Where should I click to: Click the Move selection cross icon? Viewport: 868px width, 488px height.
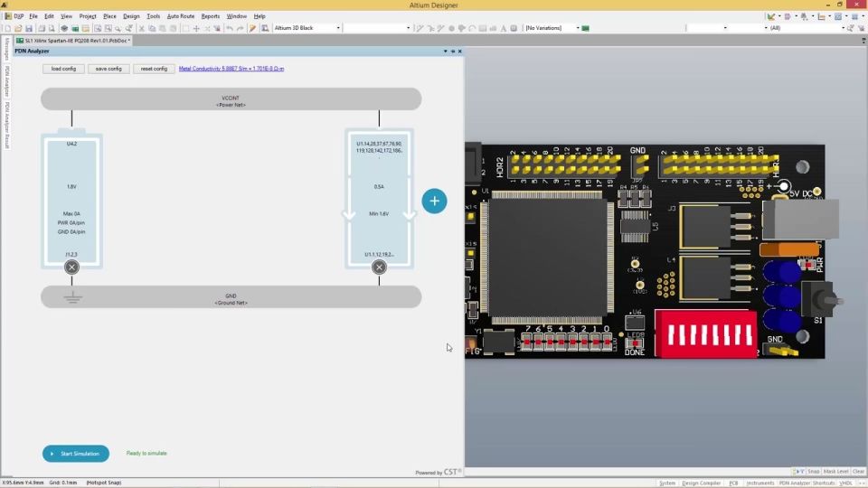[x=196, y=28]
